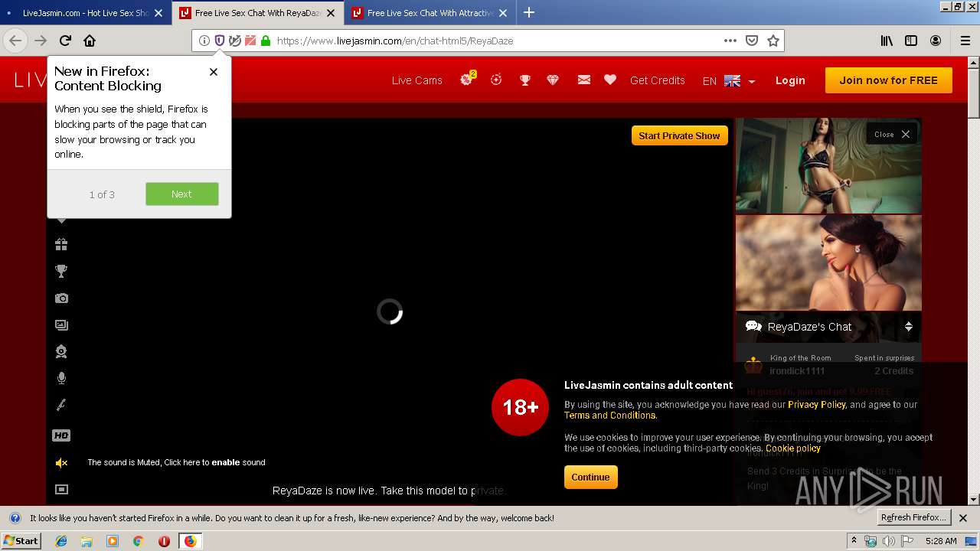This screenshot has width=980, height=551.
Task: Click the page vertical scrollbar
Action: 974,280
